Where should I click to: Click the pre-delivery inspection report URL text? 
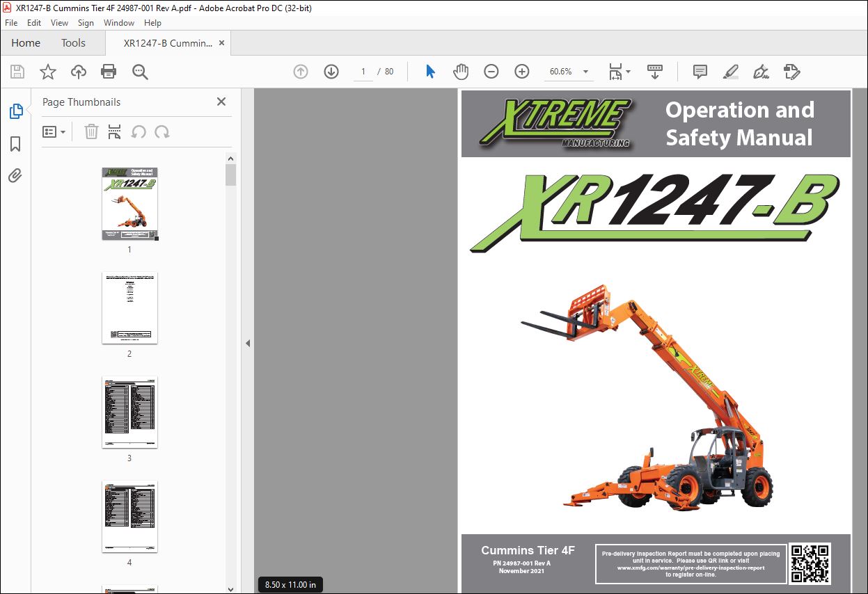pyautogui.click(x=691, y=568)
